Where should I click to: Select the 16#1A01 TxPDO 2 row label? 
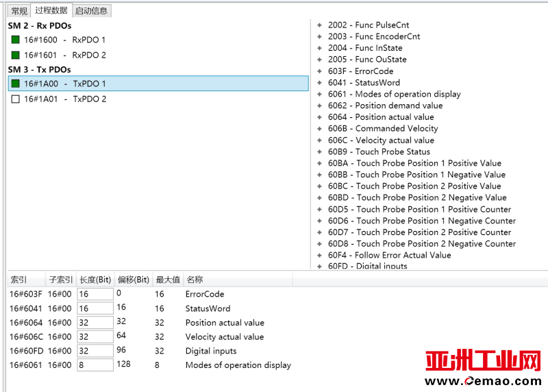click(65, 99)
